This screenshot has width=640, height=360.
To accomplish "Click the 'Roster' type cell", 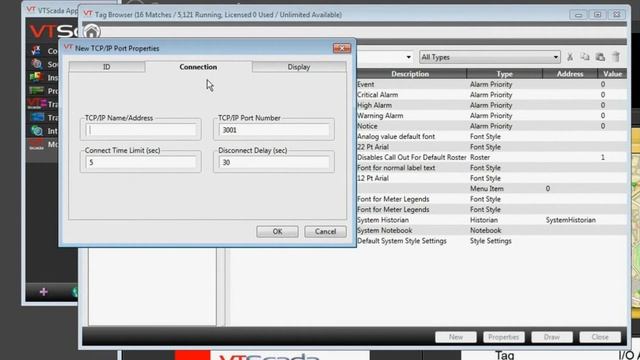I will pos(480,157).
